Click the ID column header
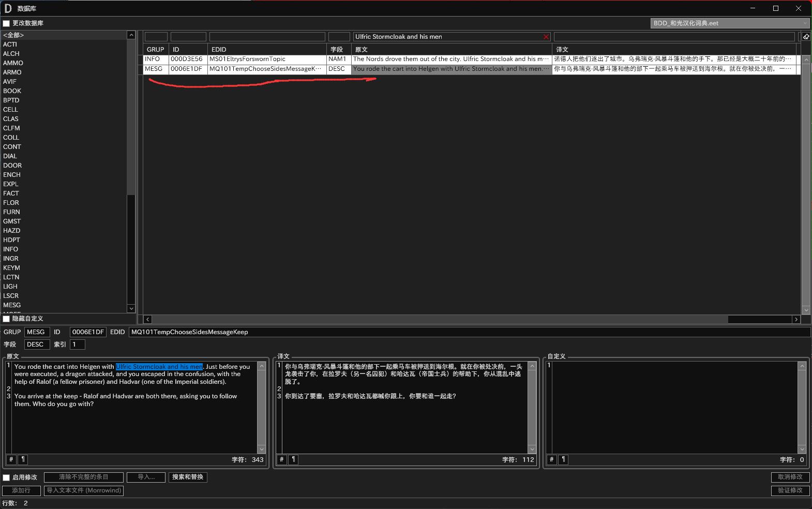812x509 pixels. point(188,50)
